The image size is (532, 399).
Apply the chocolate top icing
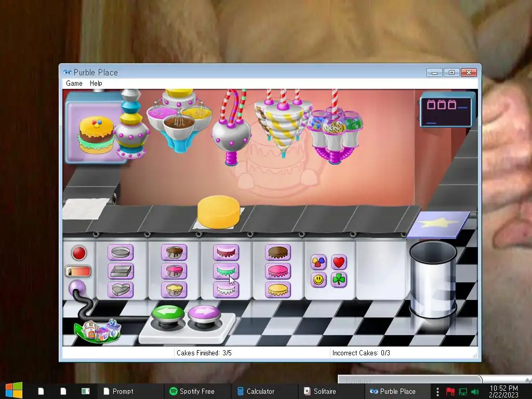pyautogui.click(x=278, y=252)
